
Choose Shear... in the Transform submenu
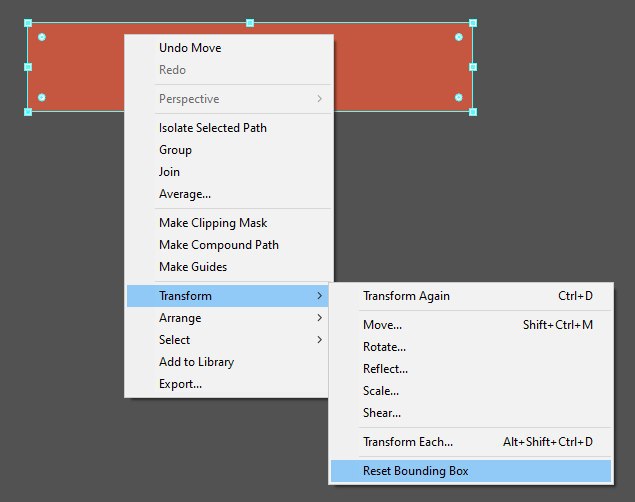[x=471, y=413]
